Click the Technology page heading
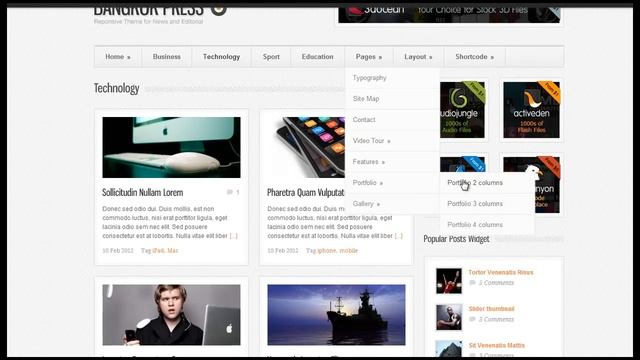Viewport: 640px width, 360px height. (117, 88)
